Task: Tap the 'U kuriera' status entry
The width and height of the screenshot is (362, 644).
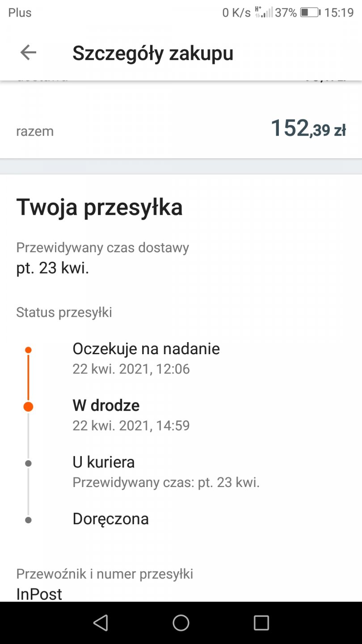Action: (104, 462)
